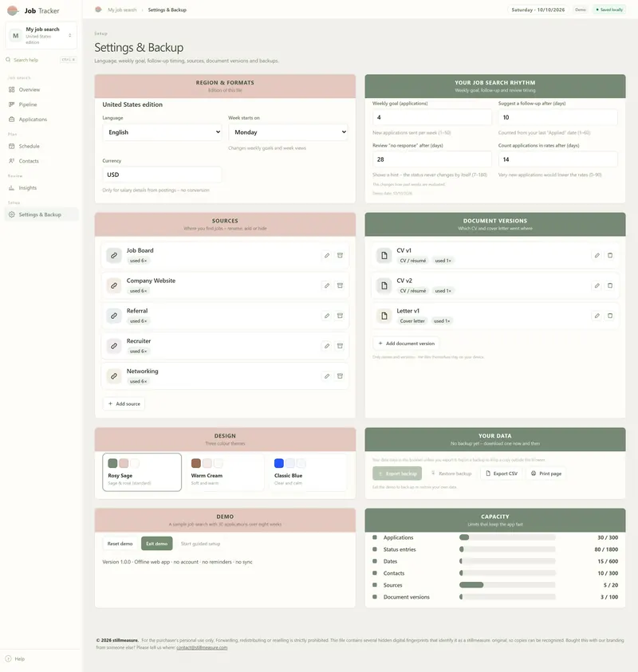Click the Job Tracker logo in sidebar
Image resolution: width=638 pixels, height=672 pixels.
13,10
